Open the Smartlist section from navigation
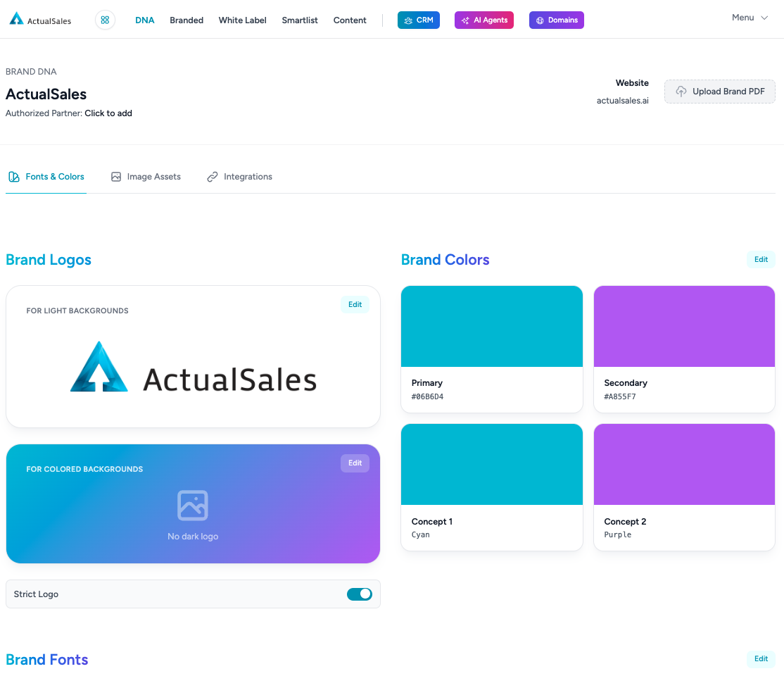Image resolution: width=784 pixels, height=676 pixels. [x=300, y=20]
